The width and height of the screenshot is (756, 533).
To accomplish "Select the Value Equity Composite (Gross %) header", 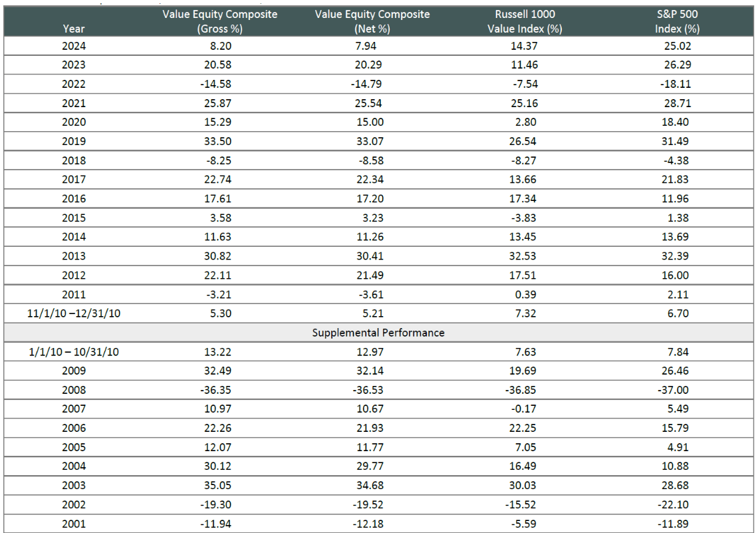I will point(220,21).
